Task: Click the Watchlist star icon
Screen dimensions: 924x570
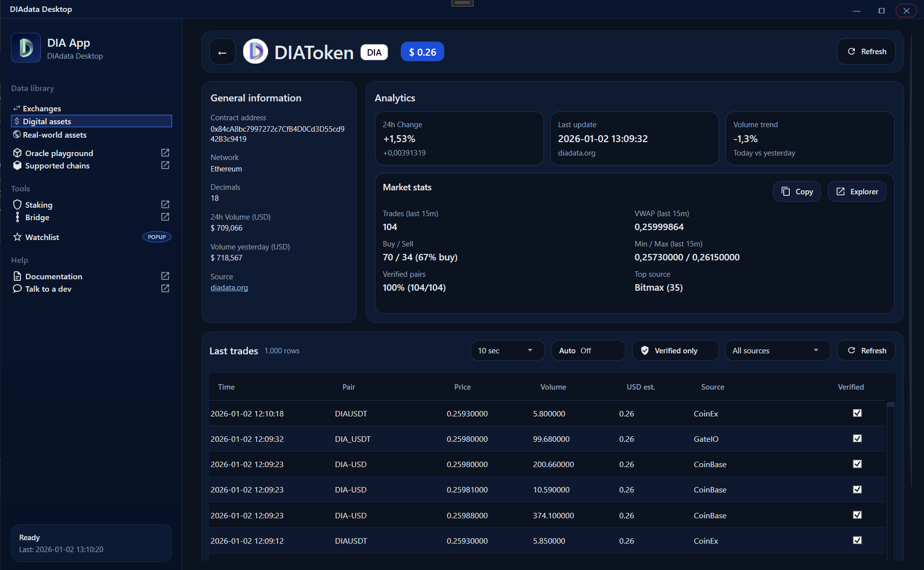Action: (17, 237)
